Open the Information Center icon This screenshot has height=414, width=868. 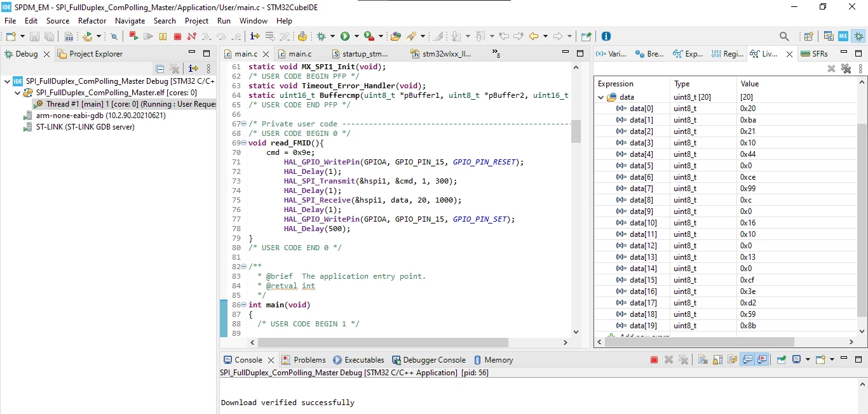pos(606,36)
